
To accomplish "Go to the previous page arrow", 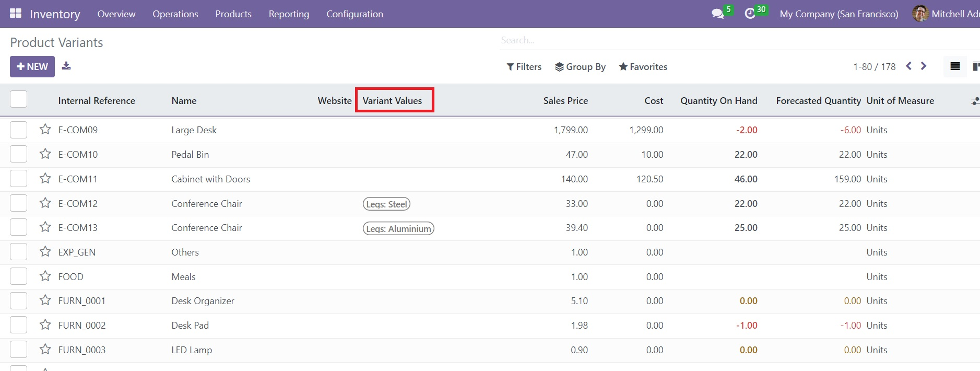I will [x=909, y=66].
